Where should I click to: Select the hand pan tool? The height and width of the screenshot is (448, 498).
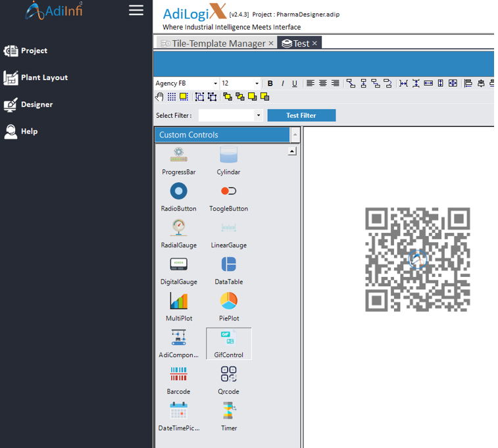159,97
